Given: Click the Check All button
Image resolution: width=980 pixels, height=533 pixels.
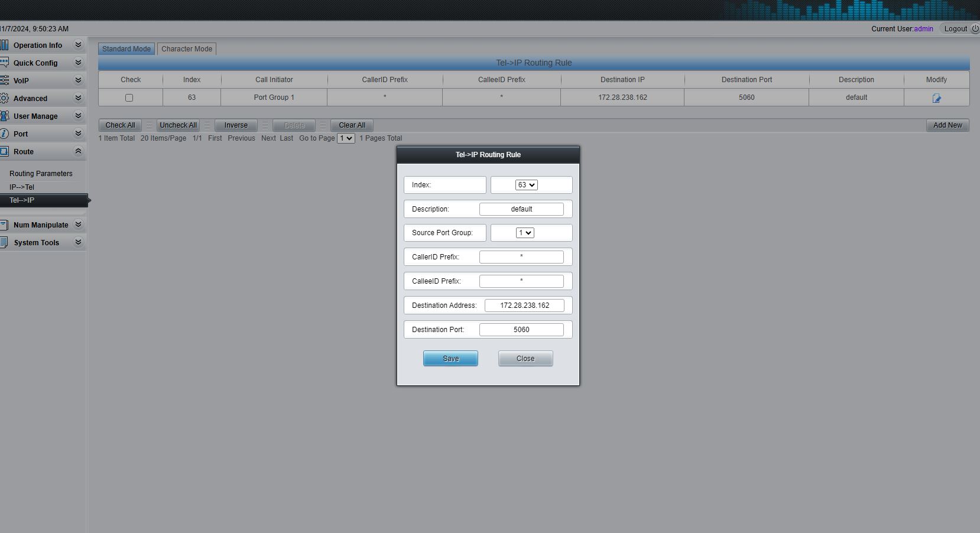Looking at the screenshot, I should pos(120,125).
